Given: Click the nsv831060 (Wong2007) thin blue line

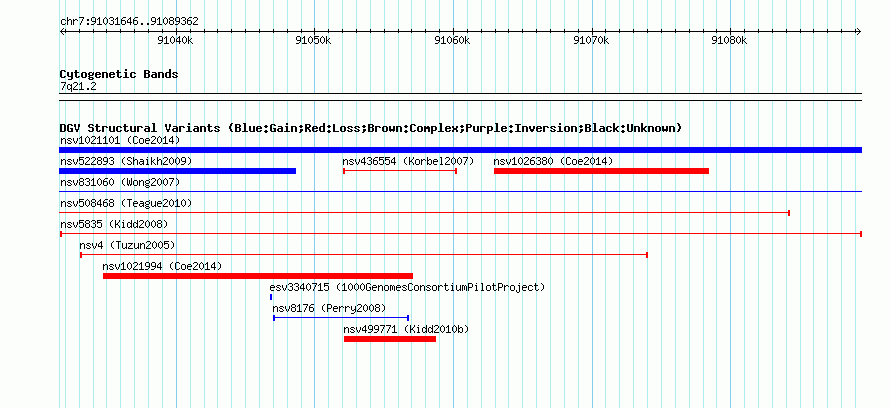Looking at the screenshot, I should pyautogui.click(x=460, y=192).
